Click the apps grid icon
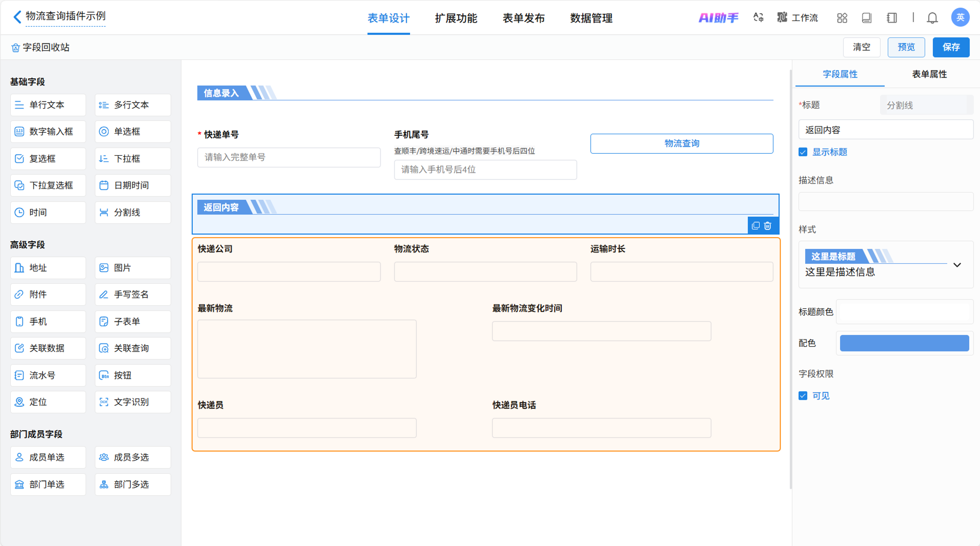980x546 pixels. click(842, 18)
